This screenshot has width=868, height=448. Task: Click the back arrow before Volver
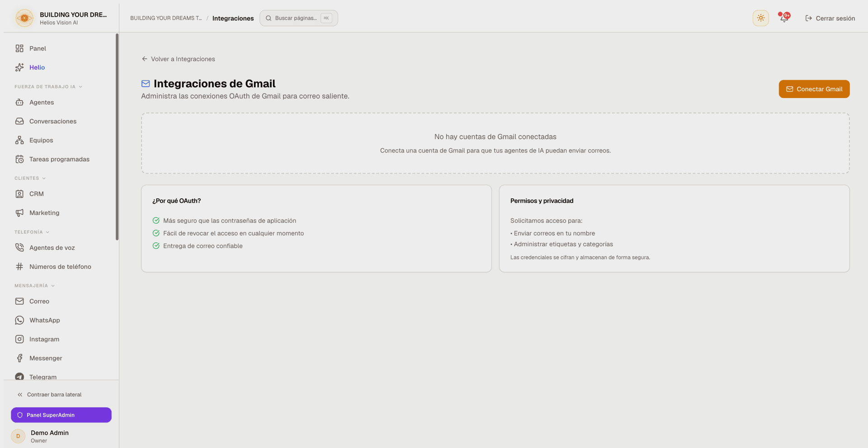145,59
